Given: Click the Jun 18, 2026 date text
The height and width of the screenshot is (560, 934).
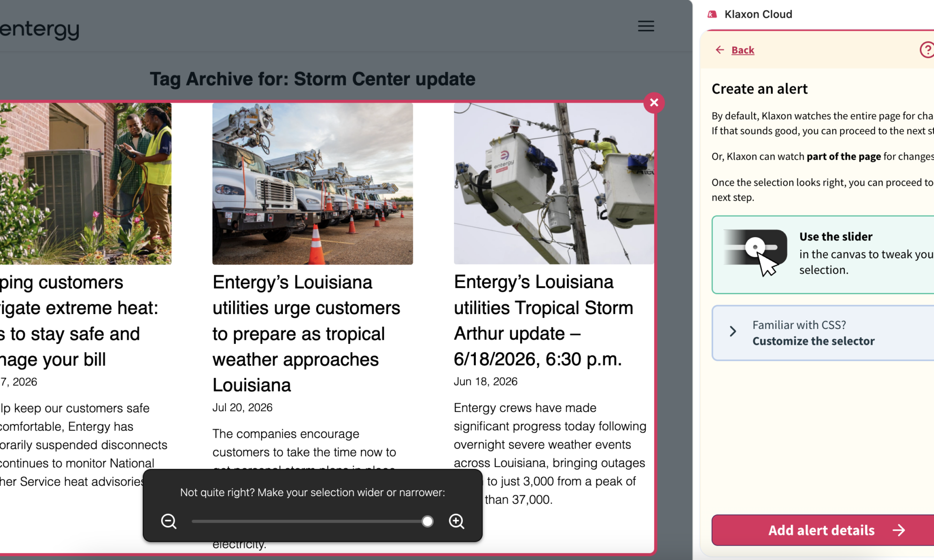Looking at the screenshot, I should [x=486, y=382].
